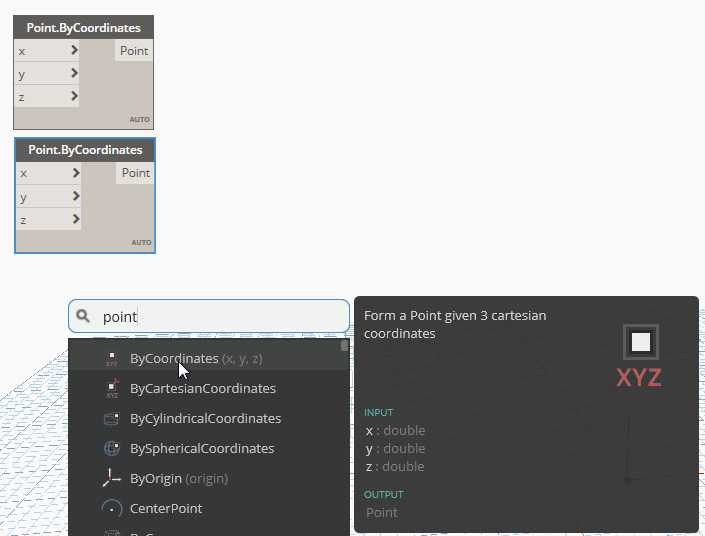The image size is (705, 536).
Task: Click the large XYZ icon in tooltip
Action: pyautogui.click(x=640, y=356)
